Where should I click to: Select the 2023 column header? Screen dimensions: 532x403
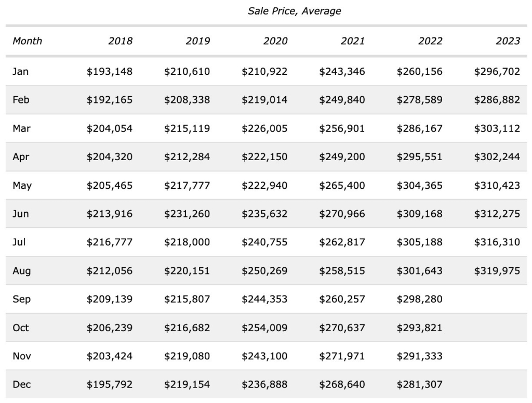coord(508,41)
